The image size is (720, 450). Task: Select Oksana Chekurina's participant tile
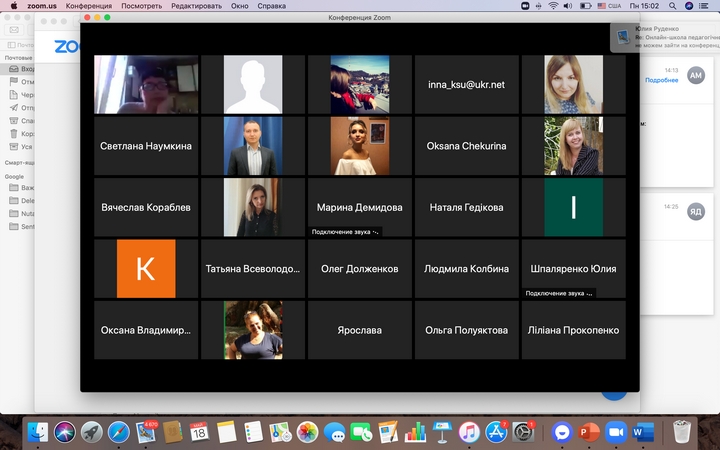pyautogui.click(x=468, y=146)
